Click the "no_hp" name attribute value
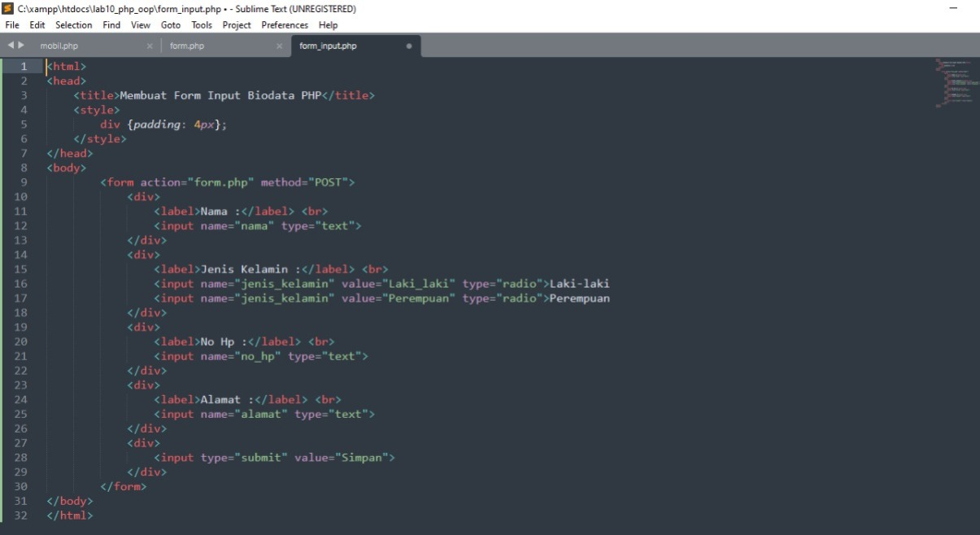 click(x=258, y=356)
